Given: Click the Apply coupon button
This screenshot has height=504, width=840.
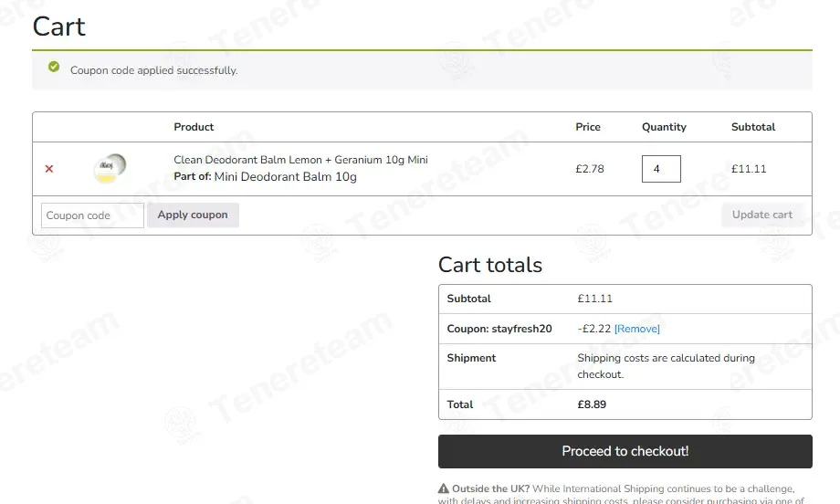Looking at the screenshot, I should [x=193, y=215].
